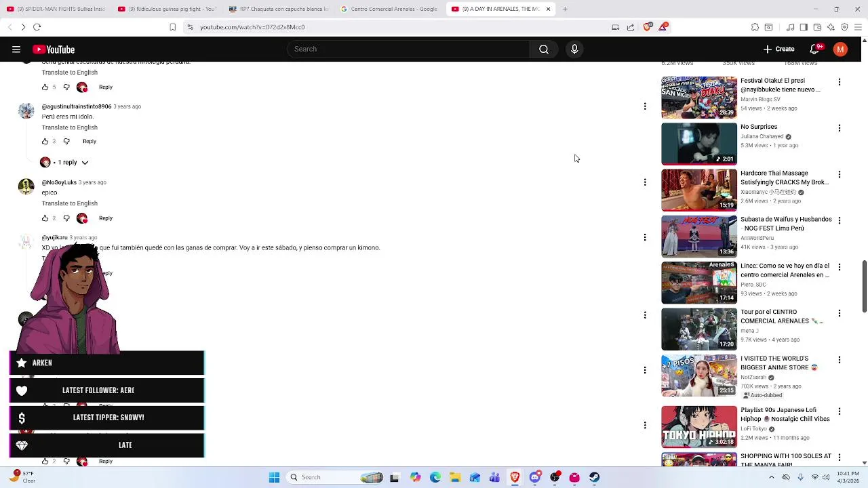868x488 pixels.
Task: Open the account avatar menu
Action: (840, 49)
